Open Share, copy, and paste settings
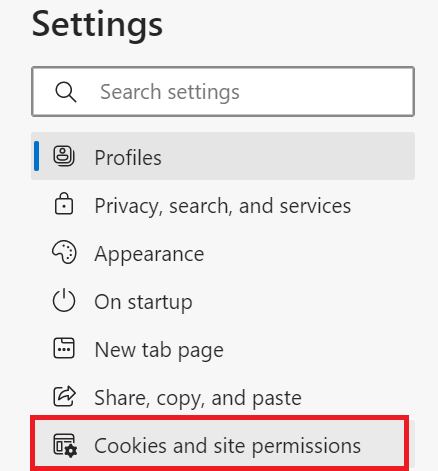 point(223,397)
